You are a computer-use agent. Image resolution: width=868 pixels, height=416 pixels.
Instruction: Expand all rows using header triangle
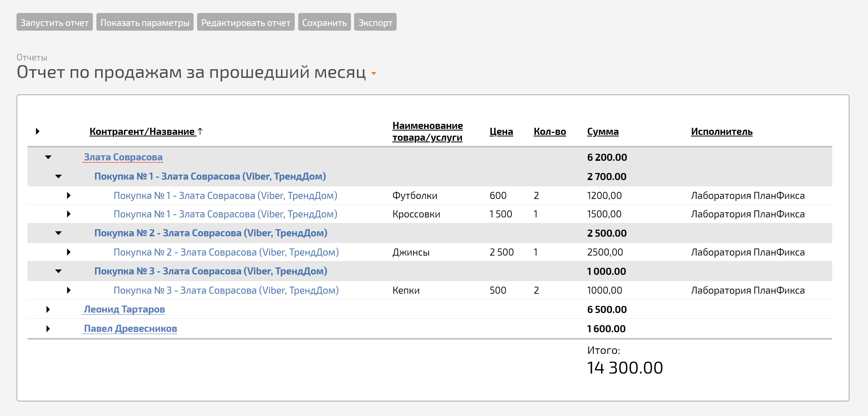tap(38, 131)
